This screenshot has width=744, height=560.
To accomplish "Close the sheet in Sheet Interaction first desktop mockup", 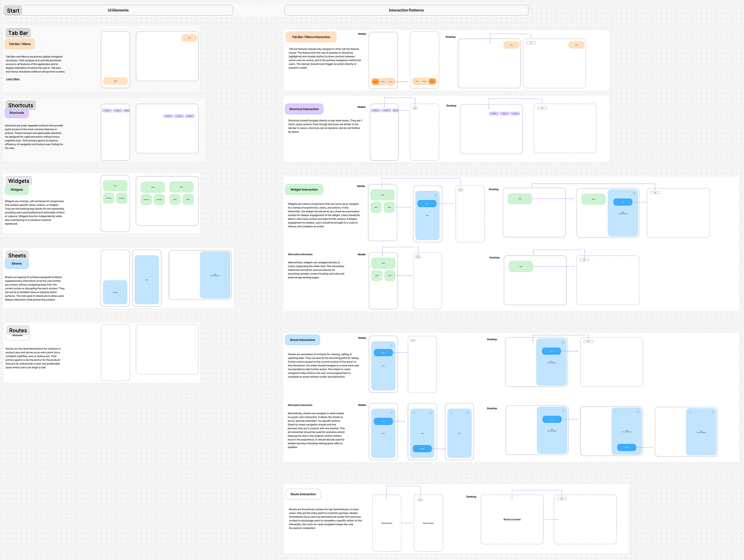I will (x=563, y=342).
